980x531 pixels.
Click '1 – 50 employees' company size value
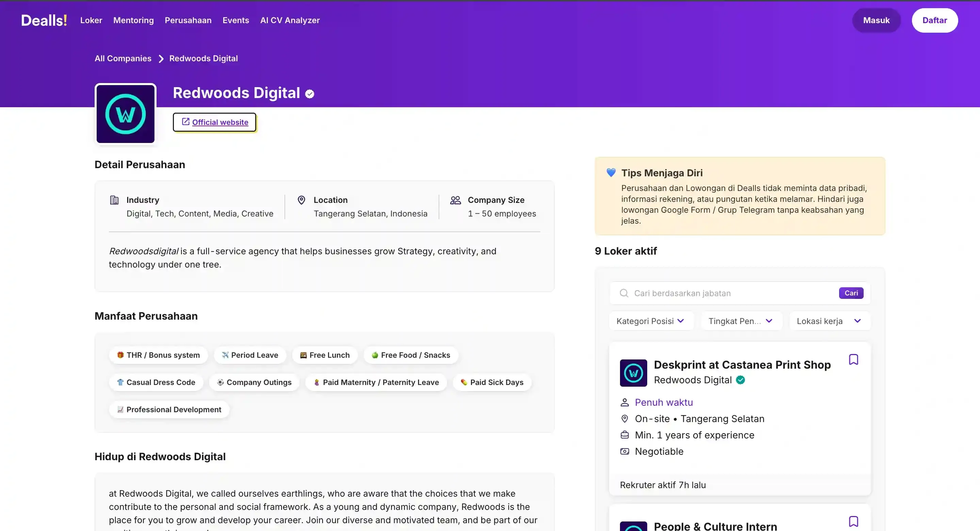coord(502,213)
